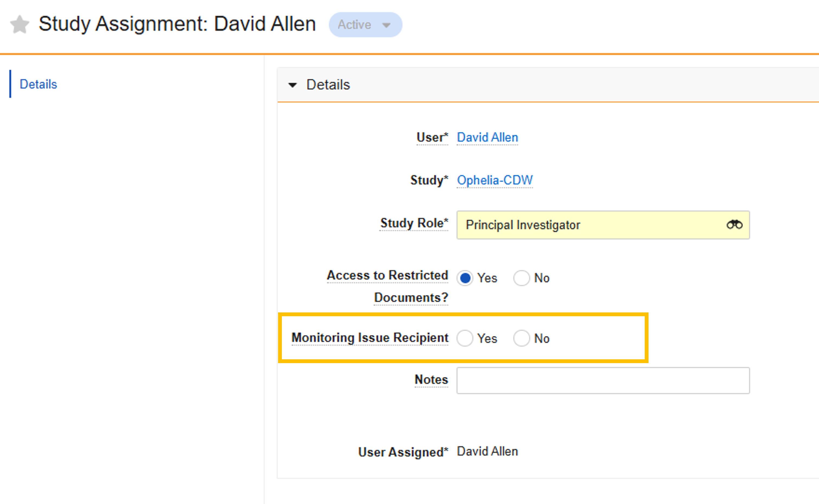Click the Access to Restricted Documents label
Viewport: 819px width, 504px height.
click(x=387, y=276)
